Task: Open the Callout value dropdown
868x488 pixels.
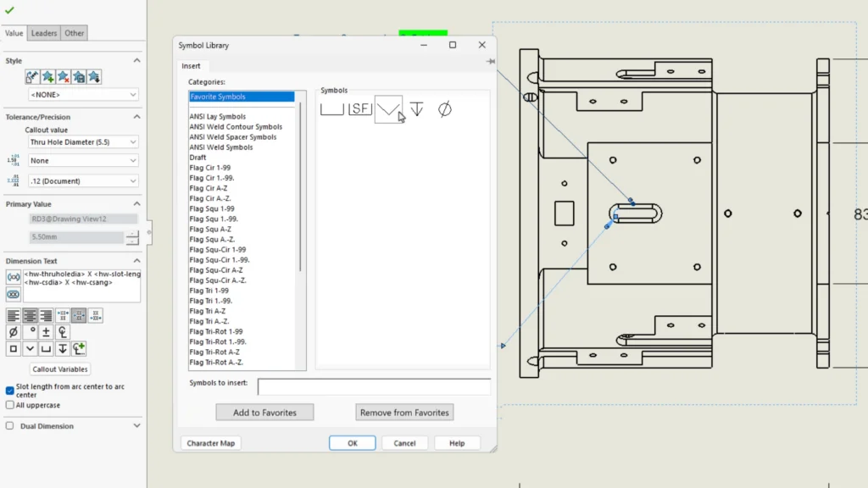Action: click(x=82, y=142)
